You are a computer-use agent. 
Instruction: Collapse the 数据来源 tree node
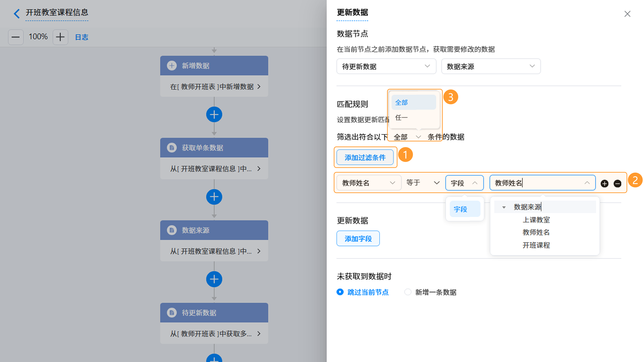click(x=504, y=207)
